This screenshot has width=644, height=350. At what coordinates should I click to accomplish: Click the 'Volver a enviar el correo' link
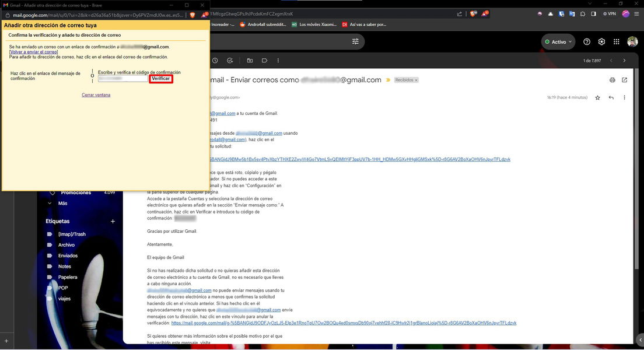(x=34, y=52)
